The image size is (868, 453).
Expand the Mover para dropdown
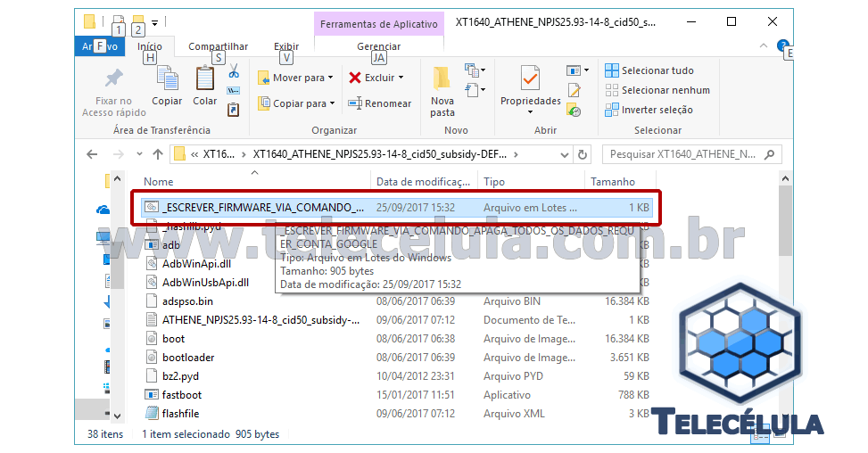point(330,78)
